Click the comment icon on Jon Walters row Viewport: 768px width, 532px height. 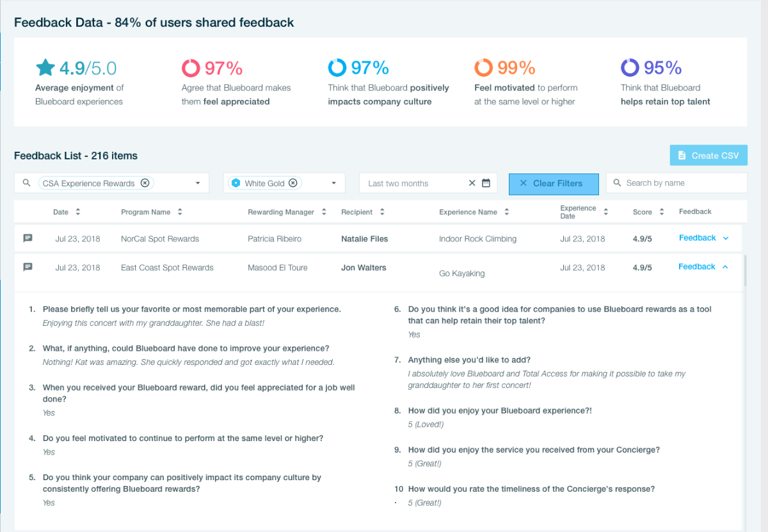coord(28,267)
